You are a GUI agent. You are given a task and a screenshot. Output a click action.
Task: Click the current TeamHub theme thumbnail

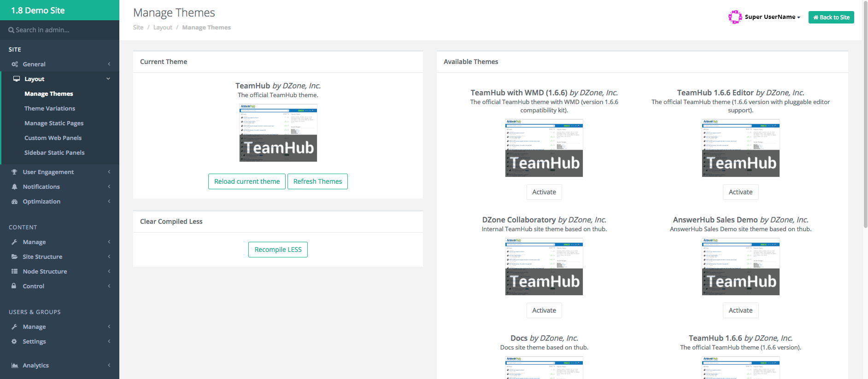(278, 133)
